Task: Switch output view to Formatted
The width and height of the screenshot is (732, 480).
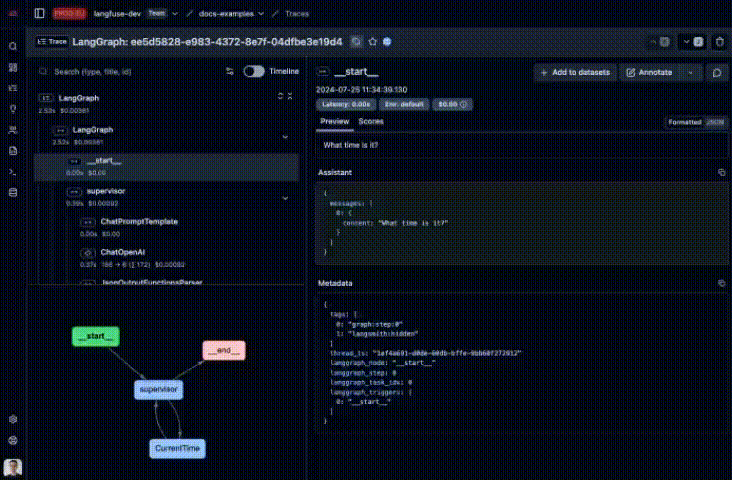Action: pos(685,122)
